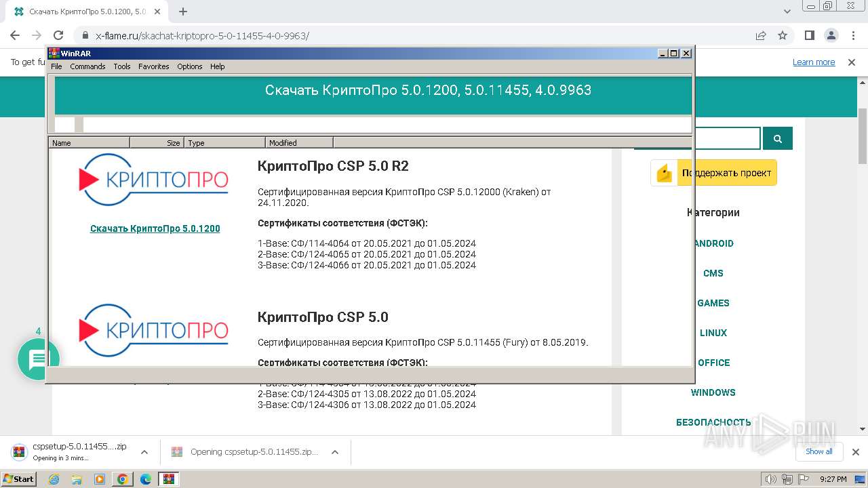Open the GAMES category

click(x=713, y=303)
